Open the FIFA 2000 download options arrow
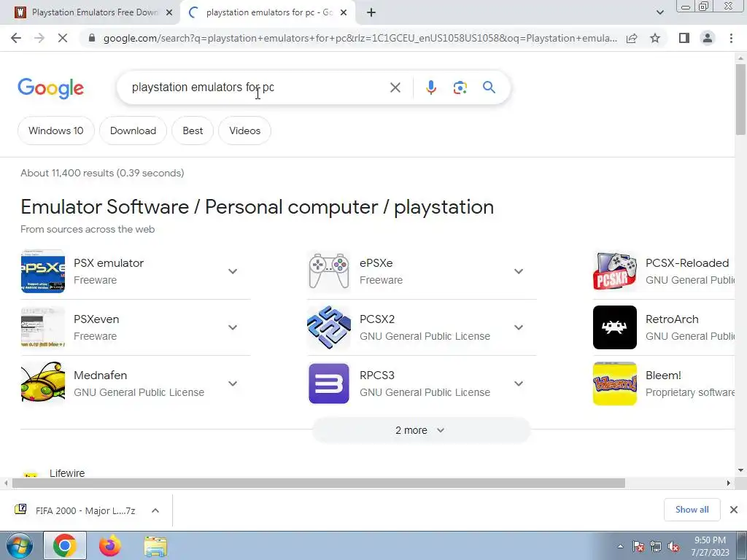The width and height of the screenshot is (747, 560). pos(155,510)
